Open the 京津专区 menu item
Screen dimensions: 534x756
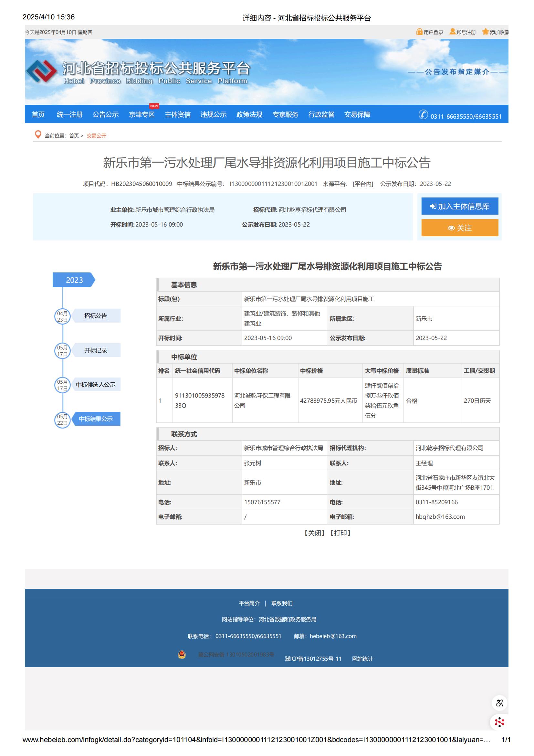[141, 115]
